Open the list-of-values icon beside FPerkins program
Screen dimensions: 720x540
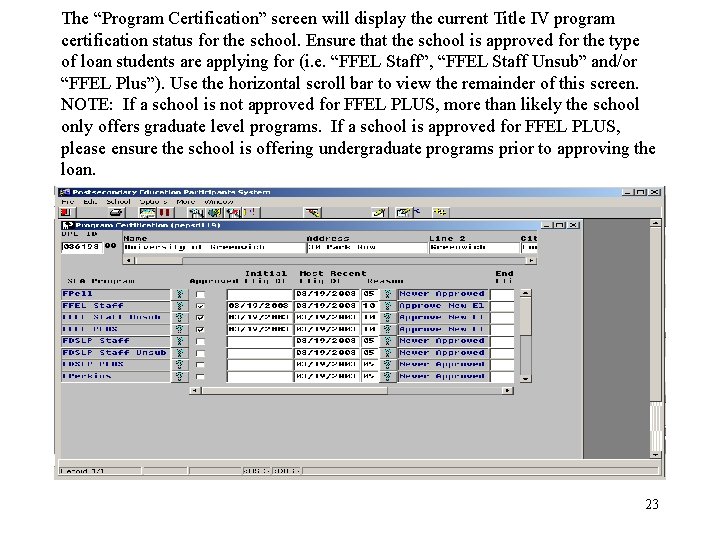tap(180, 377)
